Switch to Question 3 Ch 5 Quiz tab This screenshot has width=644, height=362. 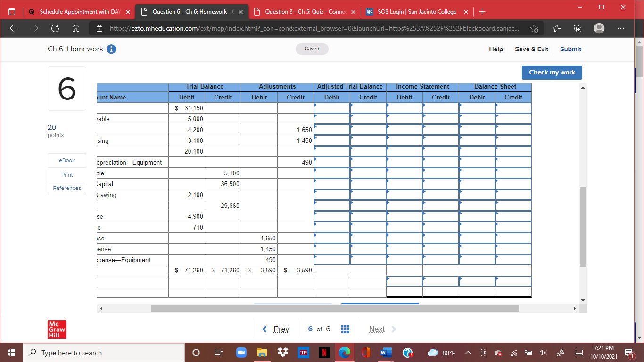pos(304,12)
